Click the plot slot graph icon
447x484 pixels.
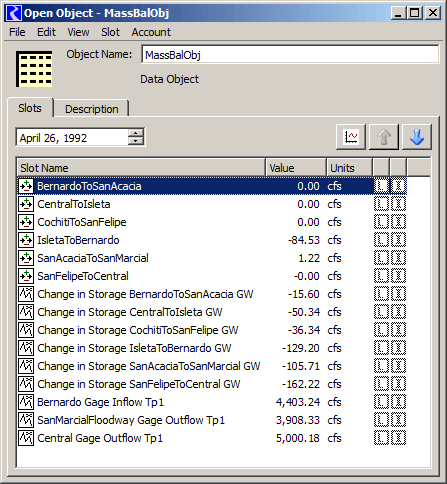(351, 137)
